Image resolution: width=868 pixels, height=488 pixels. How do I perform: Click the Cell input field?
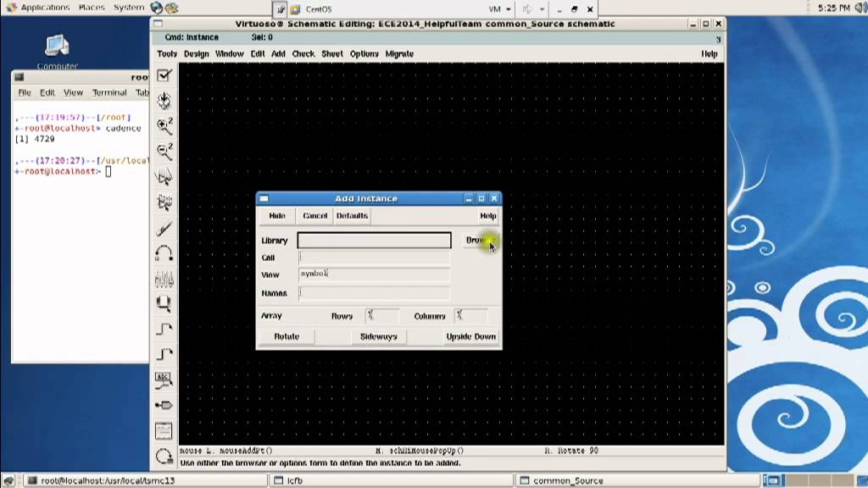pyautogui.click(x=374, y=258)
